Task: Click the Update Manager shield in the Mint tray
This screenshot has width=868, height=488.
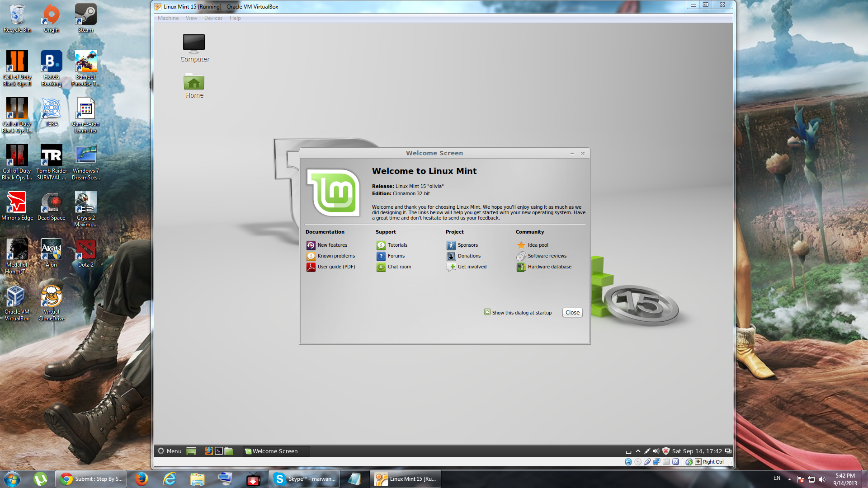Action: pyautogui.click(x=665, y=451)
